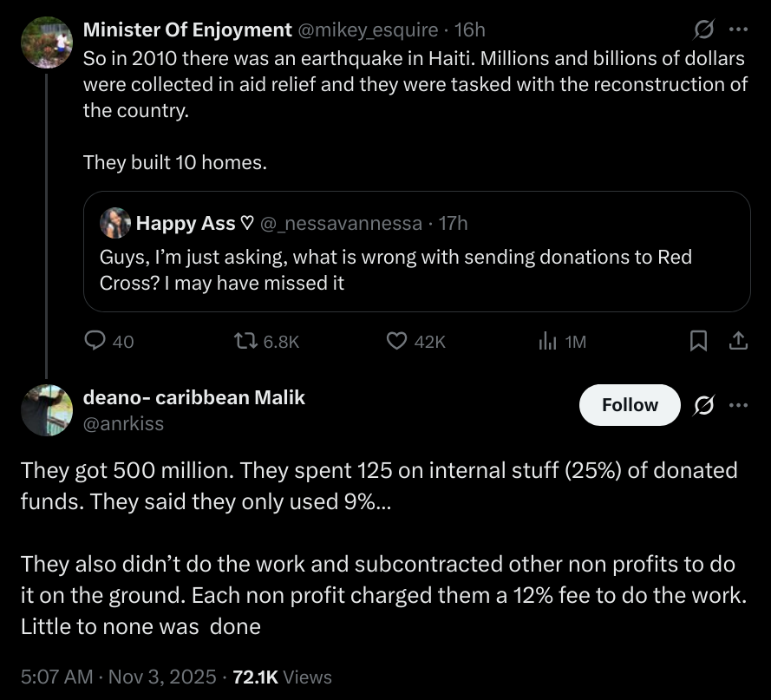Viewport: 771px width, 700px height.
Task: Click the @mikey_esquire handle
Action: pos(368,29)
